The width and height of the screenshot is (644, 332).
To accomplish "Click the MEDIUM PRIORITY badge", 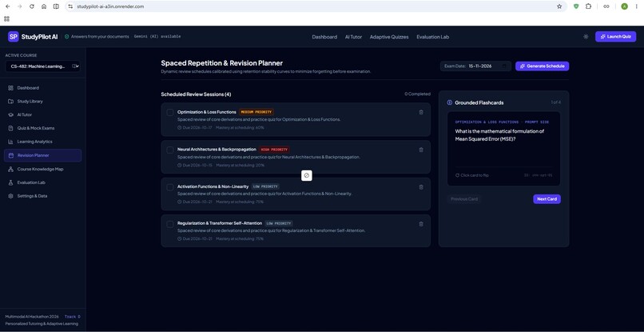I will click(x=256, y=112).
